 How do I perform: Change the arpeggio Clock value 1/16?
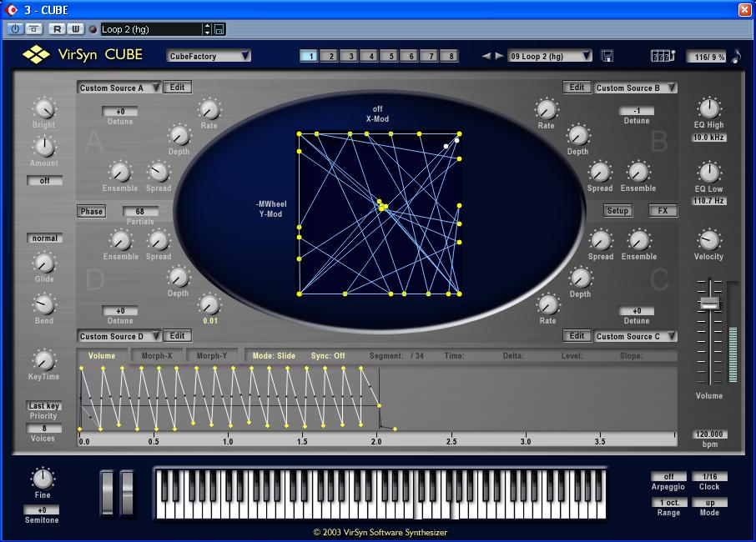pos(709,476)
